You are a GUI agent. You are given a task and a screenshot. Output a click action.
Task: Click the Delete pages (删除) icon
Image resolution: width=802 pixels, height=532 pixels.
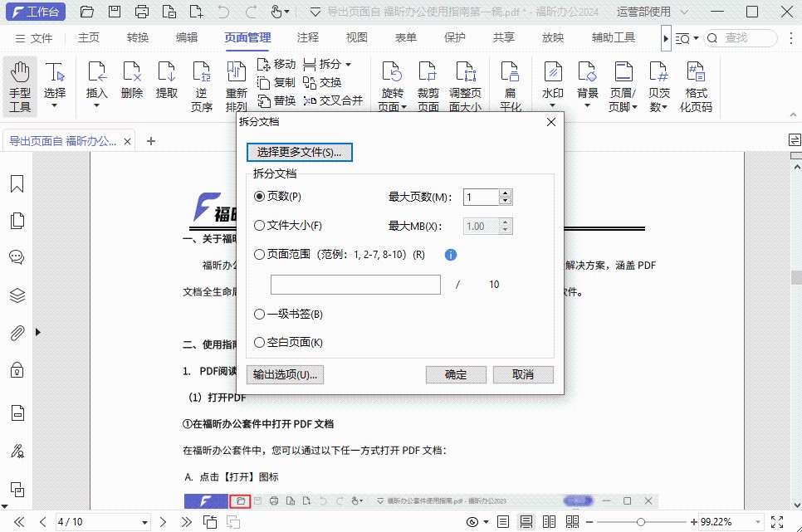pyautogui.click(x=131, y=81)
